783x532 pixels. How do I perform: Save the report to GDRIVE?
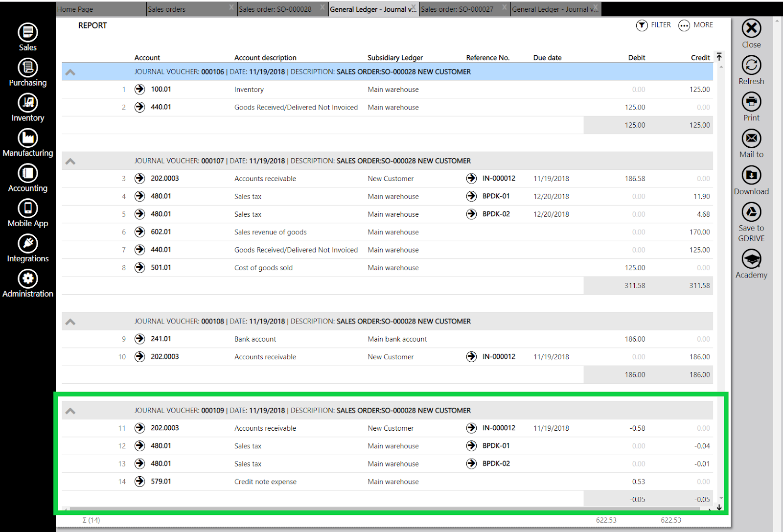751,212
